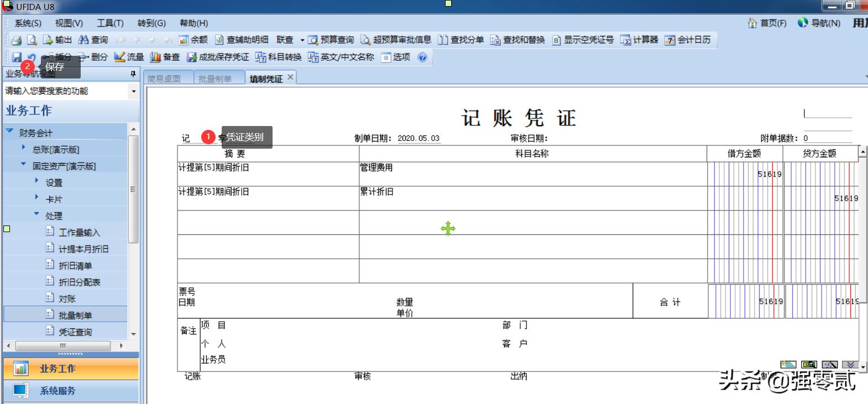The width and height of the screenshot is (868, 404).
Task: Open 预算查询 budget query
Action: [331, 40]
